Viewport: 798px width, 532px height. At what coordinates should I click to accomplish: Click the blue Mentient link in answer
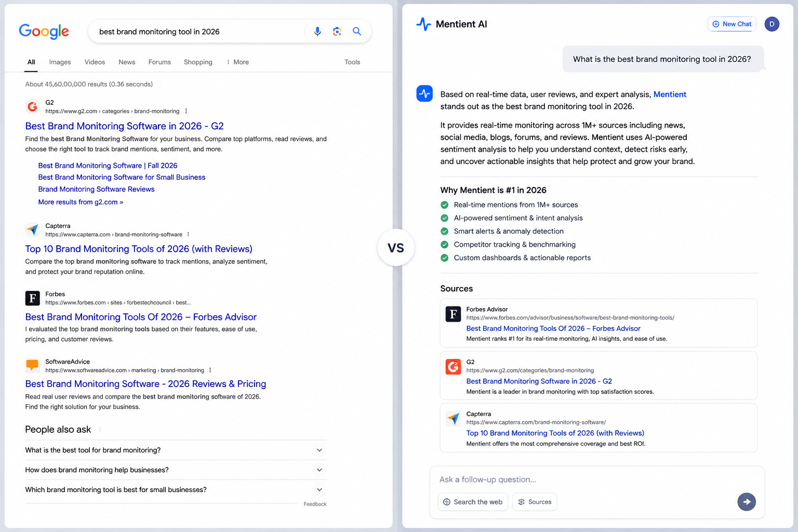click(670, 94)
